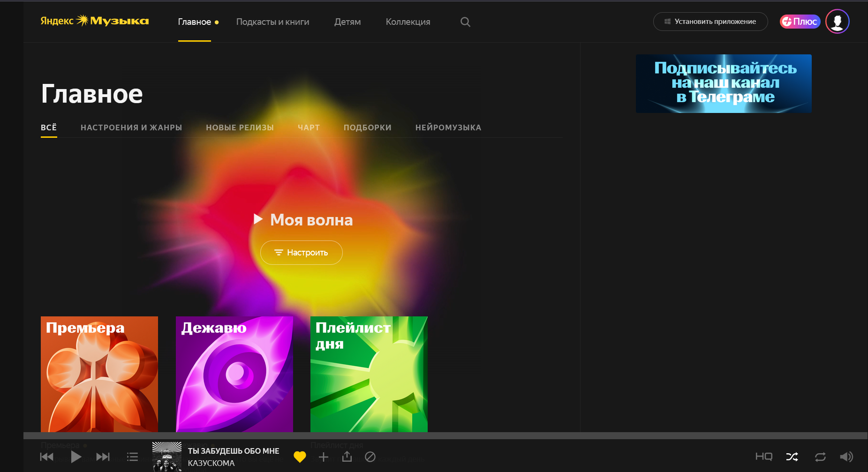Click the dislike block icon
The height and width of the screenshot is (472, 868).
(370, 457)
